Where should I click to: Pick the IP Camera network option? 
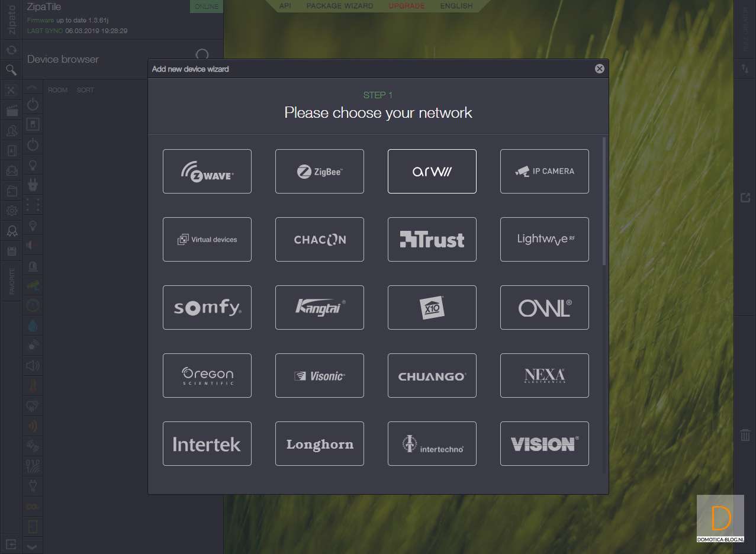545,171
